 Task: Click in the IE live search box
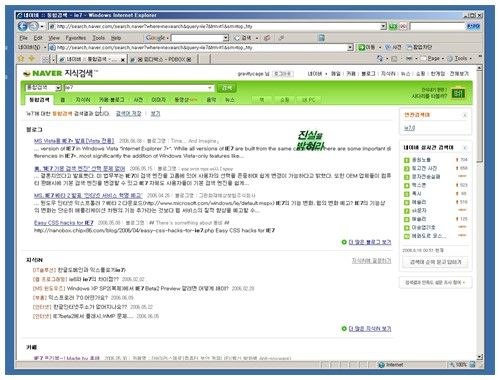[437, 26]
